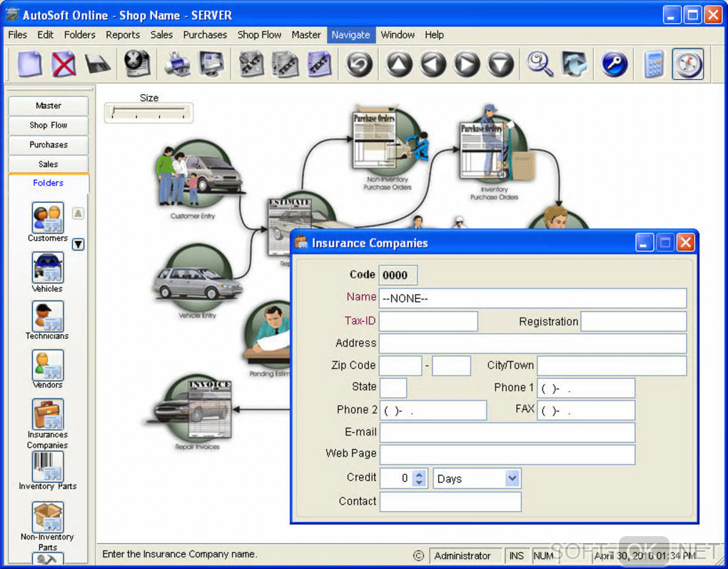Open the Vendors folder icon
The image size is (728, 569).
(x=48, y=365)
